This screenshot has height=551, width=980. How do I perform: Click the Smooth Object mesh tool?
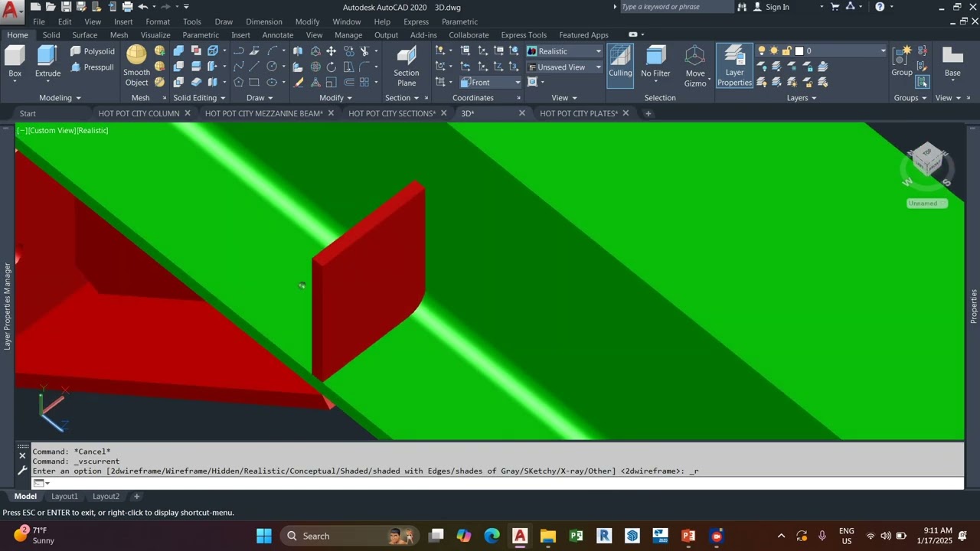(136, 66)
